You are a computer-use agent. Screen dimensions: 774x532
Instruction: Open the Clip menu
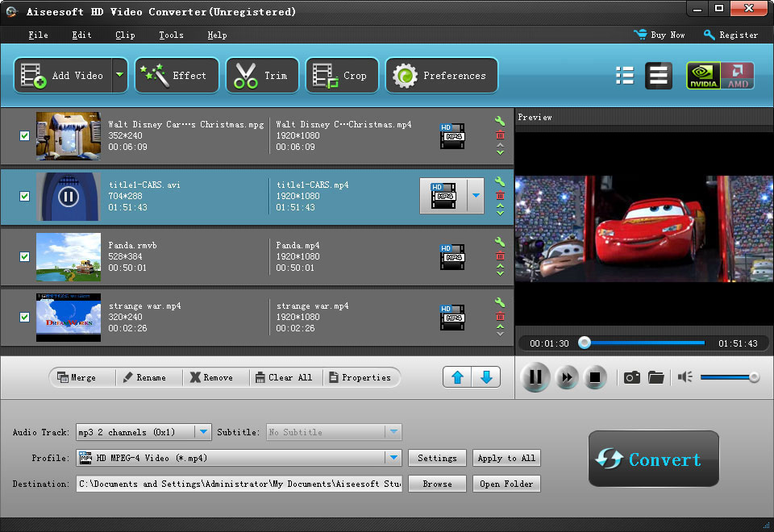coord(125,35)
